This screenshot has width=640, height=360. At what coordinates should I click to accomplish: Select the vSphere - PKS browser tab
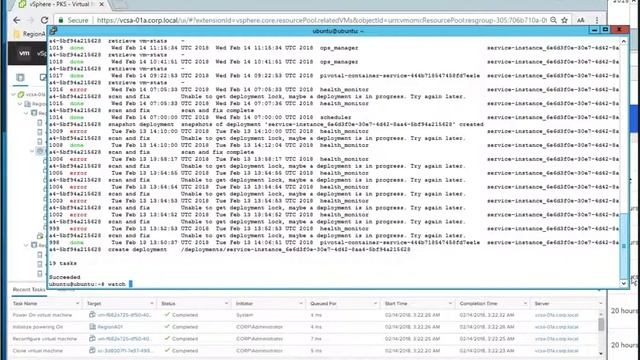click(61, 4)
